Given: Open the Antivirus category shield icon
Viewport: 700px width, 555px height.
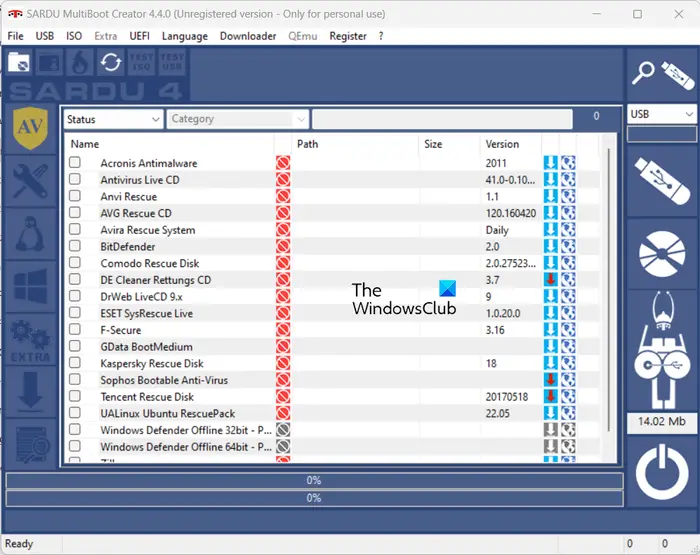Looking at the screenshot, I should pyautogui.click(x=30, y=128).
